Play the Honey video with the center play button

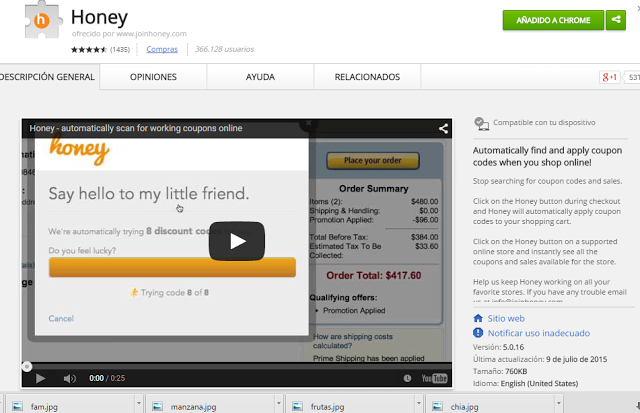pyautogui.click(x=237, y=241)
